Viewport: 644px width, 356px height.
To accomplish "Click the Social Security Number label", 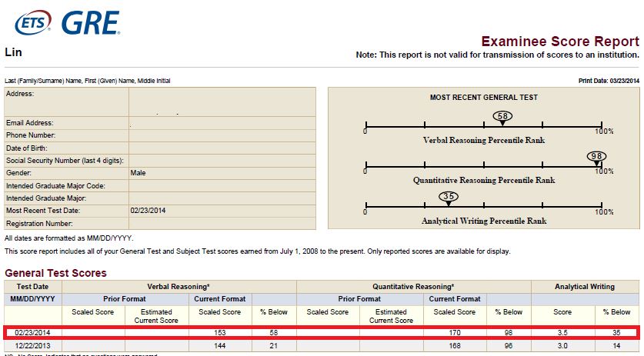I will (x=65, y=161).
